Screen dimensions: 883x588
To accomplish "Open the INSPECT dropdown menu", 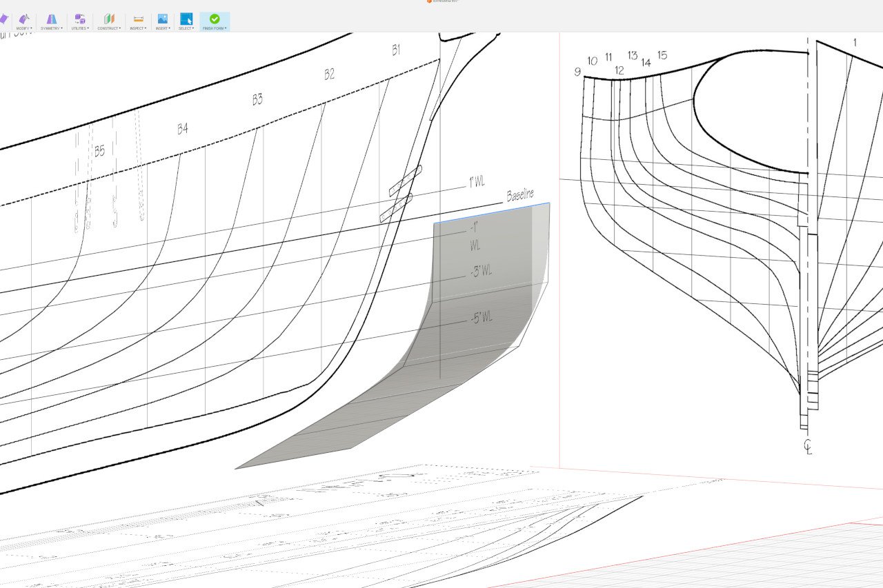I will coord(138,28).
